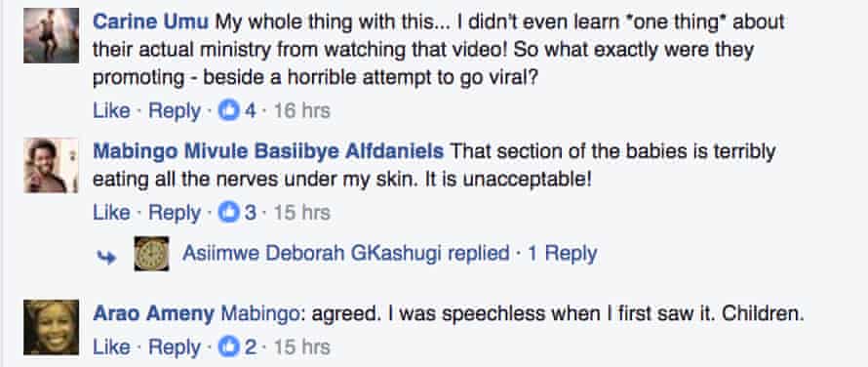The image size is (868, 367).
Task: Like Carine Umu's comment
Action: (x=111, y=111)
